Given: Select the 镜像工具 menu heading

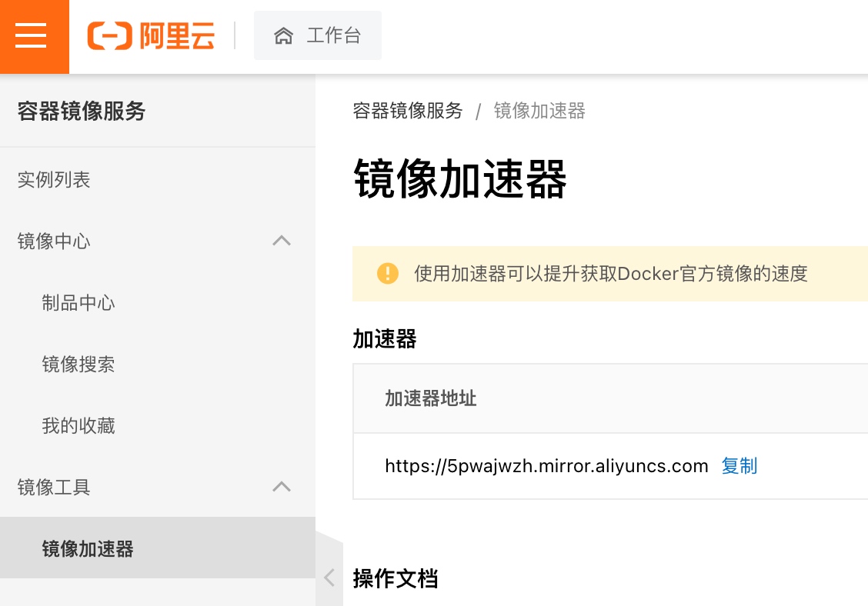Looking at the screenshot, I should coord(54,487).
